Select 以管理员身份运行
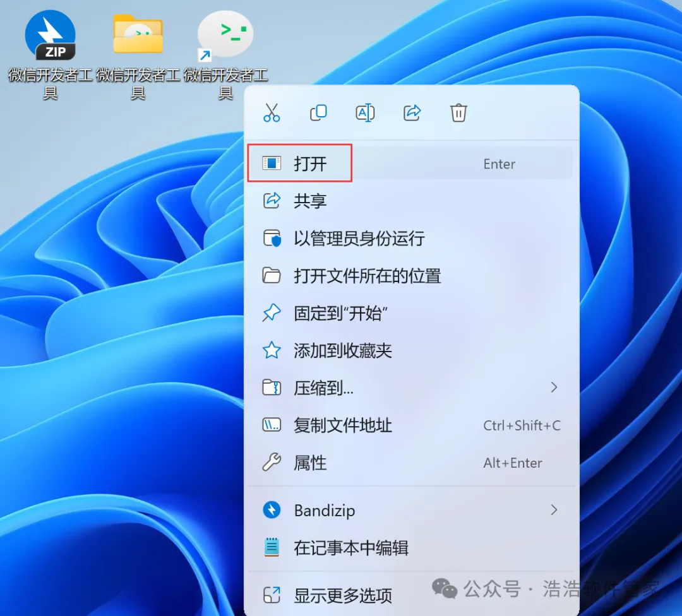The height and width of the screenshot is (616, 682). point(410,238)
